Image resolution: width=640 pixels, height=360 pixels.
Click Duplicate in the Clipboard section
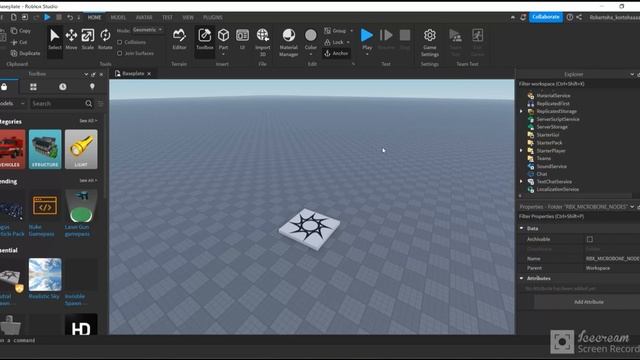[25, 53]
